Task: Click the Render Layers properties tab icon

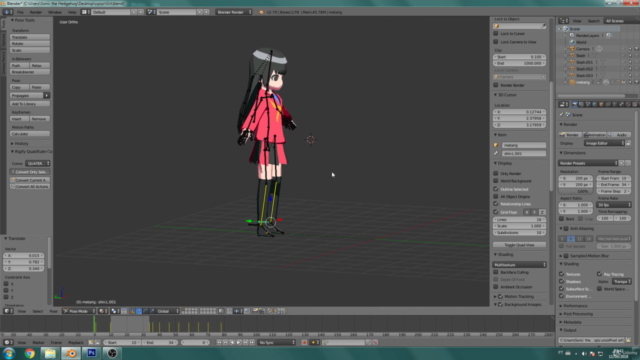Action: 581,104
